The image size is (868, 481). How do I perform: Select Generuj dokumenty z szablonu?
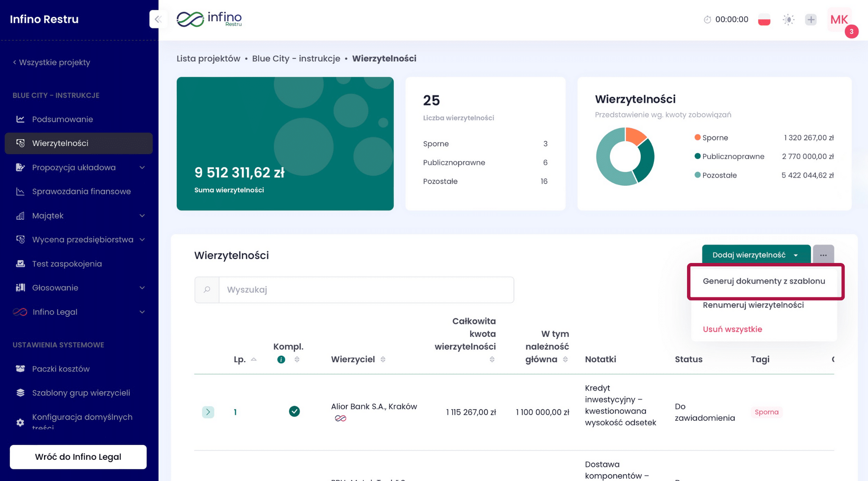pyautogui.click(x=764, y=281)
